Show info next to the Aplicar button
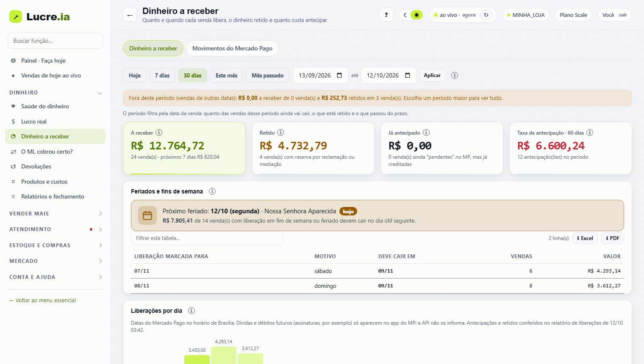Viewport: 644px width, 364px height. [455, 75]
